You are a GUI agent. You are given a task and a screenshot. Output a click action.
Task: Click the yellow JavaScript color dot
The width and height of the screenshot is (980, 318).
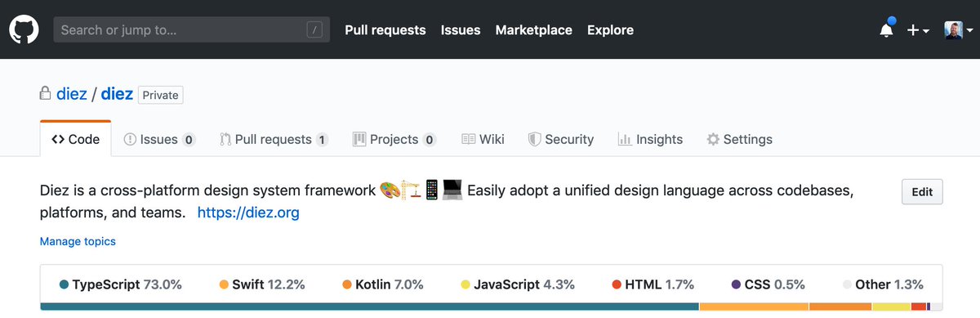pyautogui.click(x=465, y=285)
